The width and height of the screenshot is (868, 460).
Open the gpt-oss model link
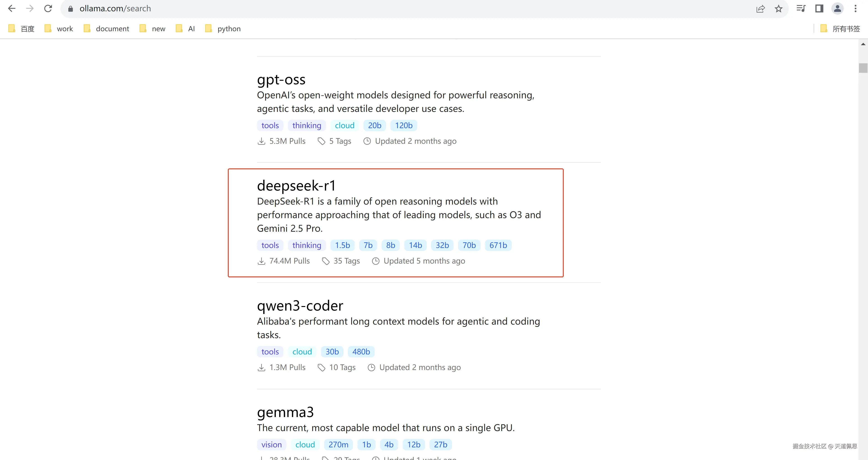(x=281, y=80)
